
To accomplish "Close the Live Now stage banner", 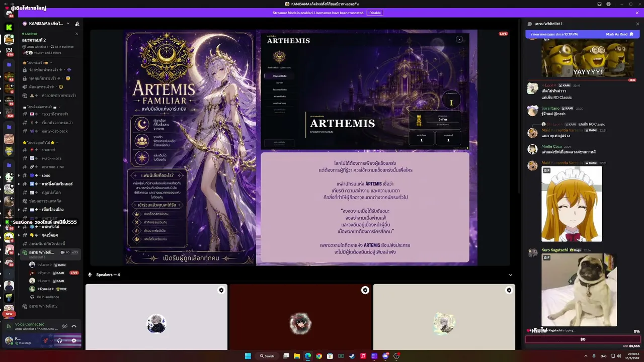I will pyautogui.click(x=76, y=34).
